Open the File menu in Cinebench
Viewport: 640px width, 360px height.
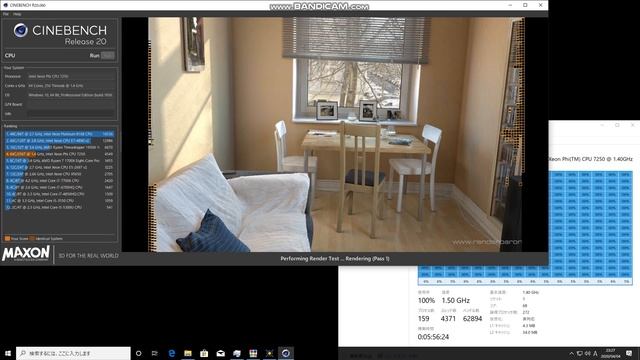point(6,14)
